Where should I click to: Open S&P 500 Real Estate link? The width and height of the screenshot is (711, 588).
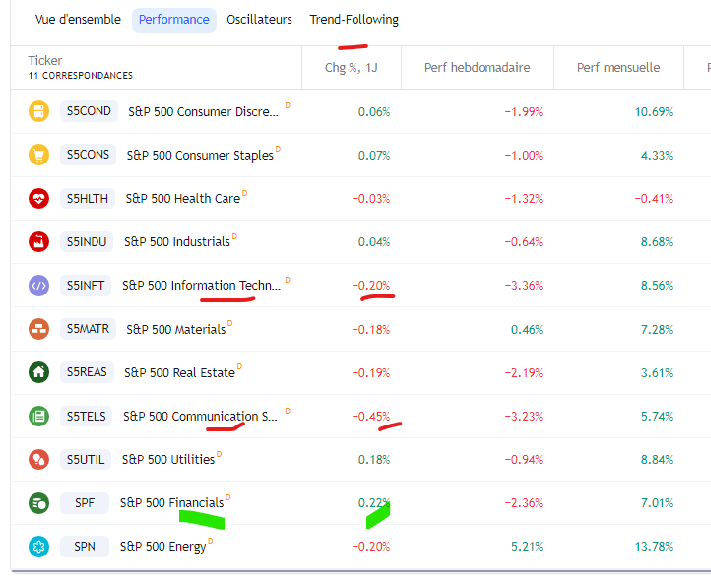point(179,373)
